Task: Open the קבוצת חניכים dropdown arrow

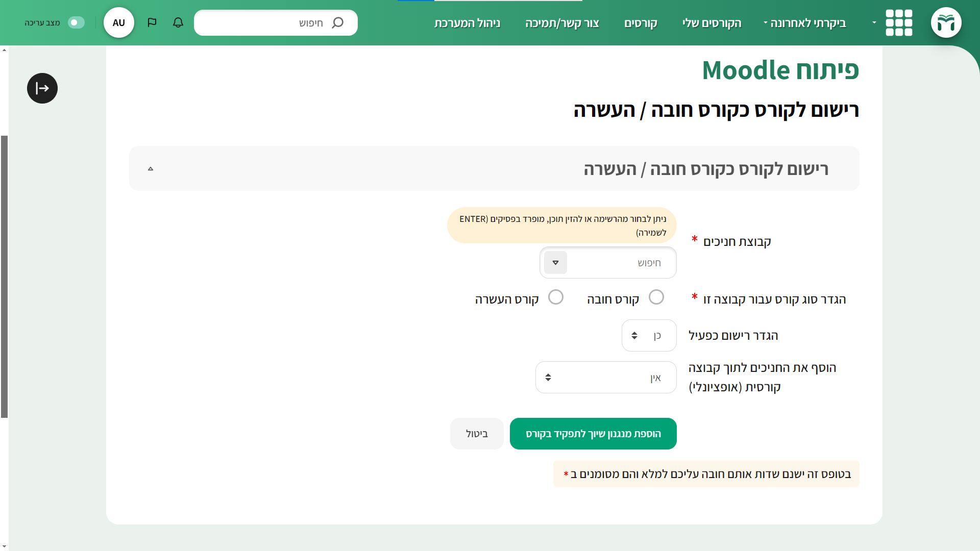Action: (555, 263)
